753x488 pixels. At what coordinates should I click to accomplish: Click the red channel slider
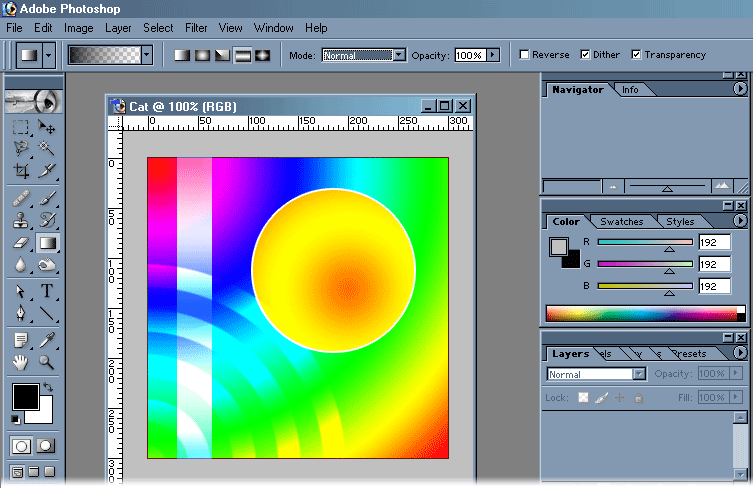[x=645, y=242]
